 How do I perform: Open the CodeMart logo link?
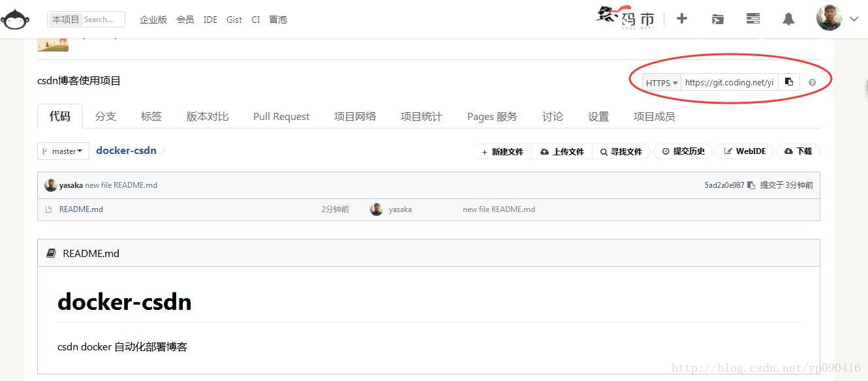pos(625,18)
